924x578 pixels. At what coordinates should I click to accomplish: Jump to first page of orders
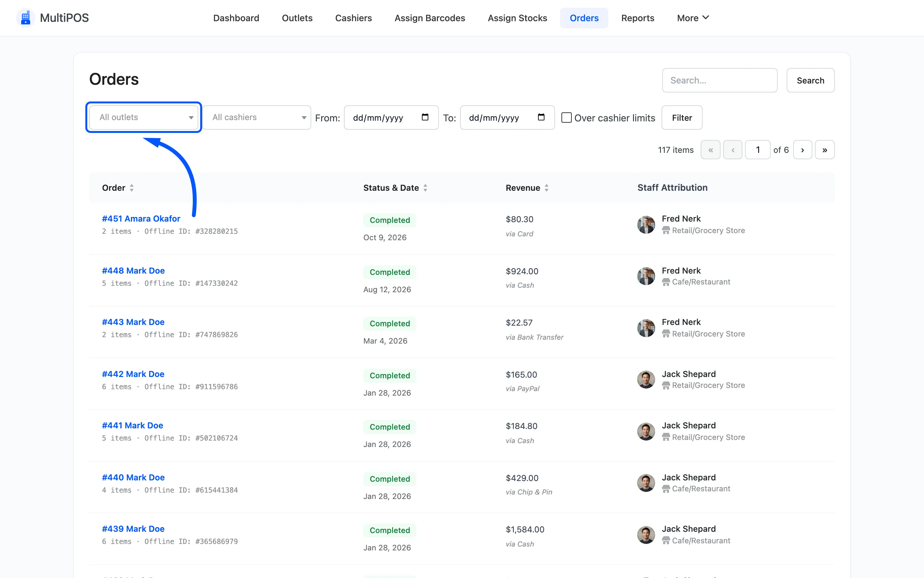[711, 150]
